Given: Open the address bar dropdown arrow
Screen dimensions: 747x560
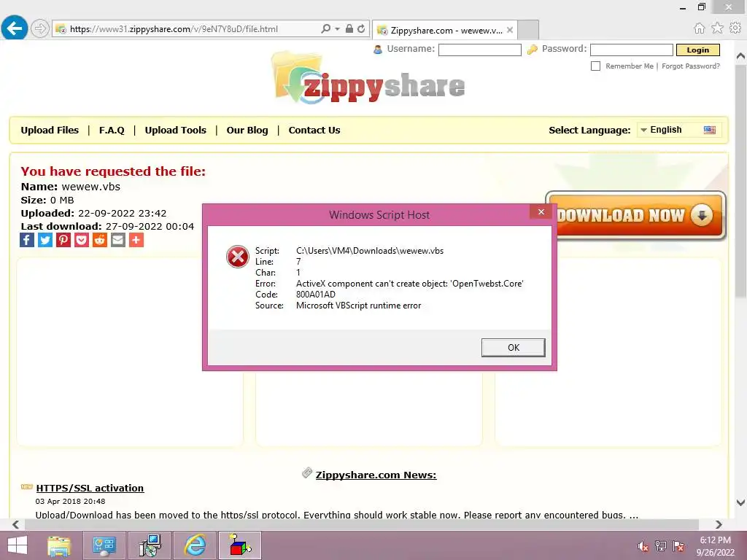Looking at the screenshot, I should [x=337, y=29].
